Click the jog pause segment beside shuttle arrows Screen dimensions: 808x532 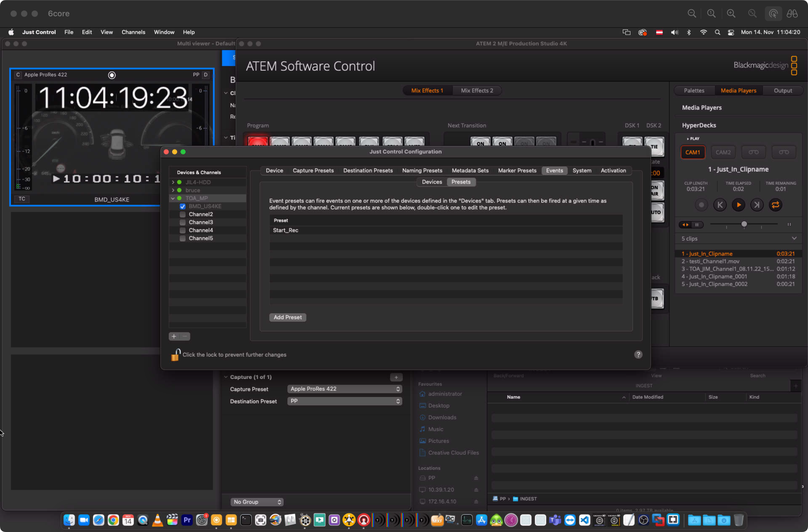697,225
